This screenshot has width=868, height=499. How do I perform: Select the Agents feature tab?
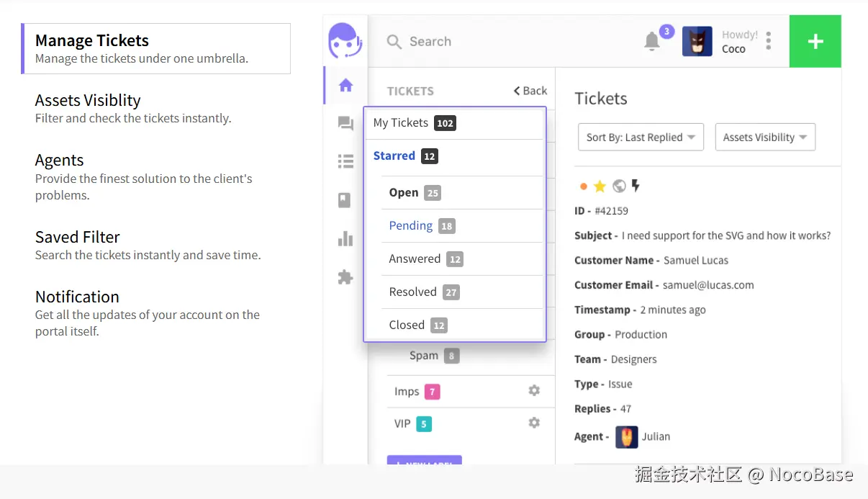click(144, 177)
